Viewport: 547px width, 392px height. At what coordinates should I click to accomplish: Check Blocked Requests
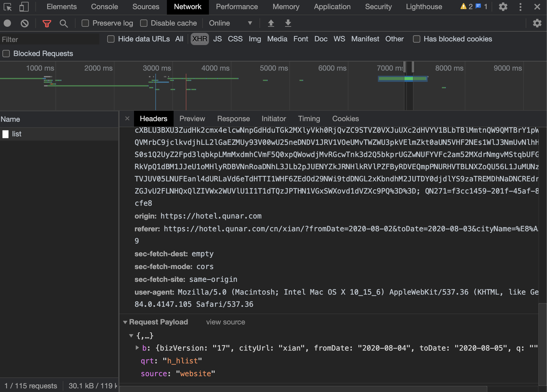[x=6, y=54]
